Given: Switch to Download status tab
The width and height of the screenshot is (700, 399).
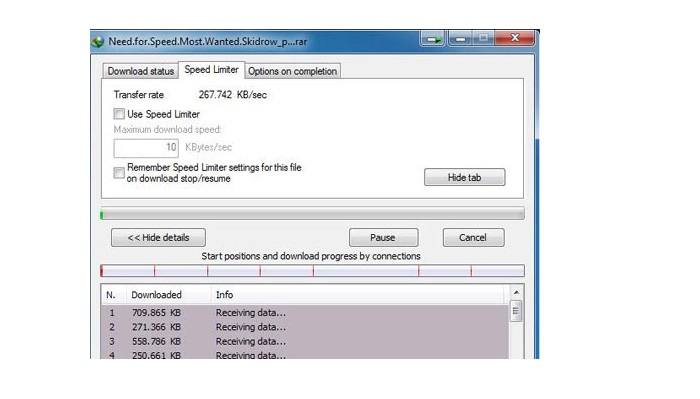Looking at the screenshot, I should click(x=141, y=71).
